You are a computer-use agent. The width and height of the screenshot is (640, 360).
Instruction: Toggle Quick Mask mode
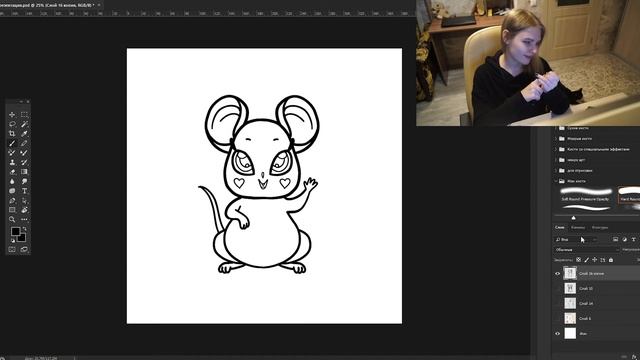pyautogui.click(x=12, y=249)
